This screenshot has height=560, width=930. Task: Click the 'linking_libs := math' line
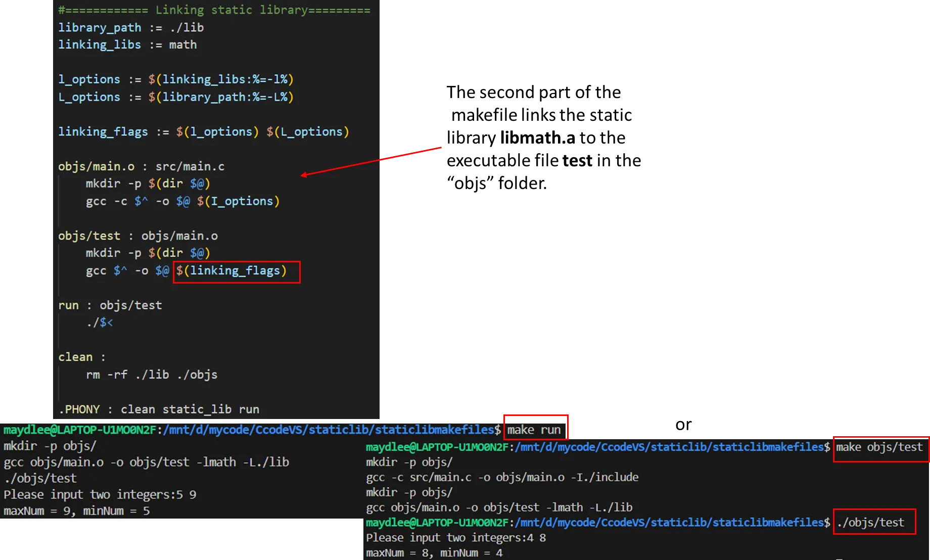click(x=127, y=44)
